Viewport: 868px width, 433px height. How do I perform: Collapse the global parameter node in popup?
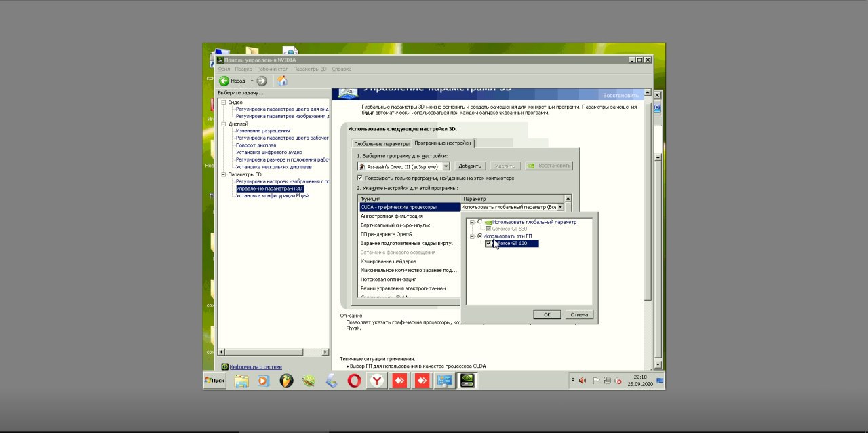(x=473, y=222)
